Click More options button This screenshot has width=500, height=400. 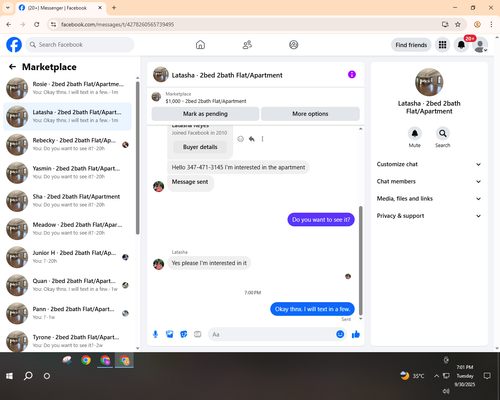[310, 114]
